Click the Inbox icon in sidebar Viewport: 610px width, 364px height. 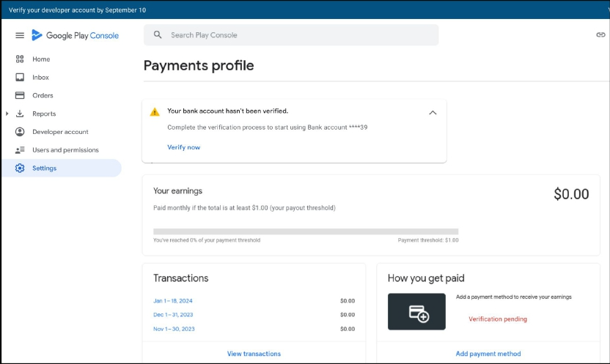20,78
